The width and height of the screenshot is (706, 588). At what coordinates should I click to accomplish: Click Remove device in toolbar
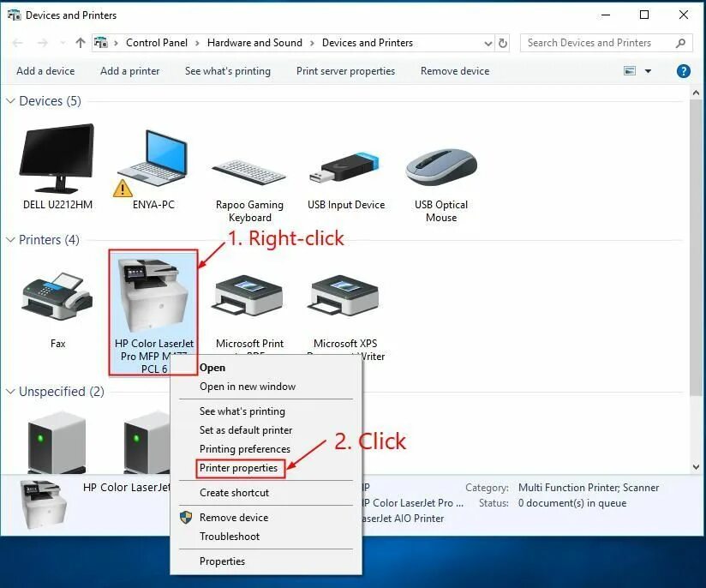tap(455, 71)
